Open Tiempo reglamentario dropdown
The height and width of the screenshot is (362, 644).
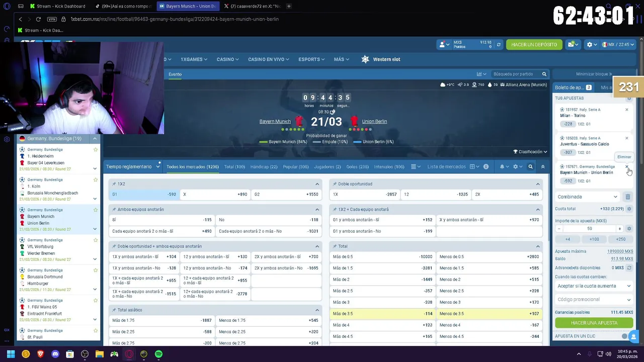[x=133, y=166]
